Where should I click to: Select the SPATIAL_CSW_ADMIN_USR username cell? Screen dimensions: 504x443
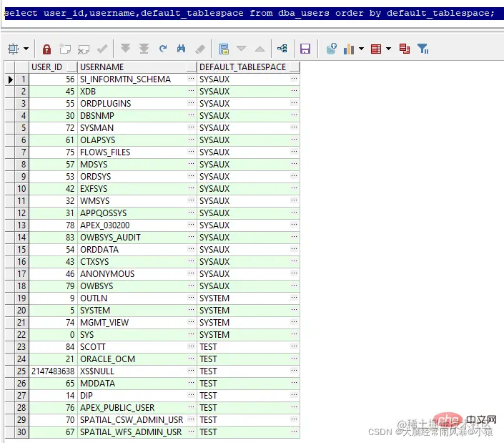137,420
